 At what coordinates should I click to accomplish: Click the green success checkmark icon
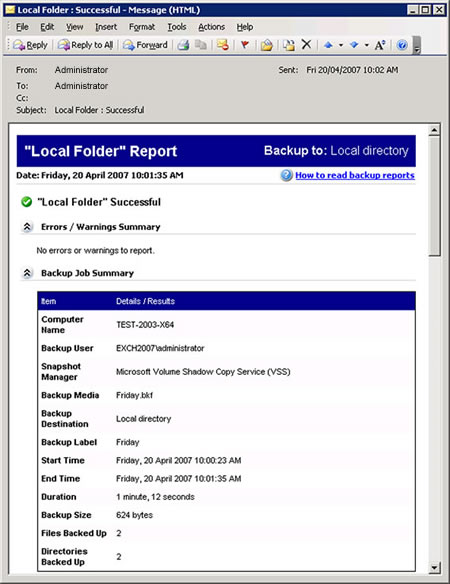[26, 202]
